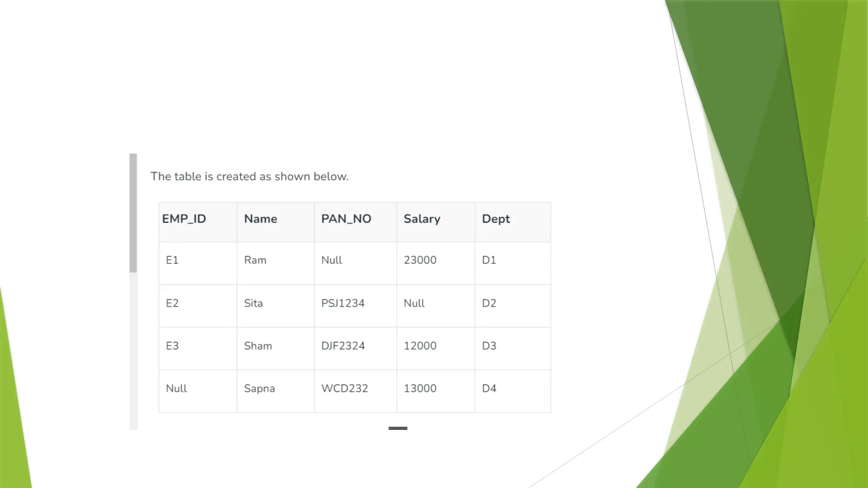This screenshot has width=868, height=488.
Task: Select the 12000 salary cell
Action: pos(420,346)
